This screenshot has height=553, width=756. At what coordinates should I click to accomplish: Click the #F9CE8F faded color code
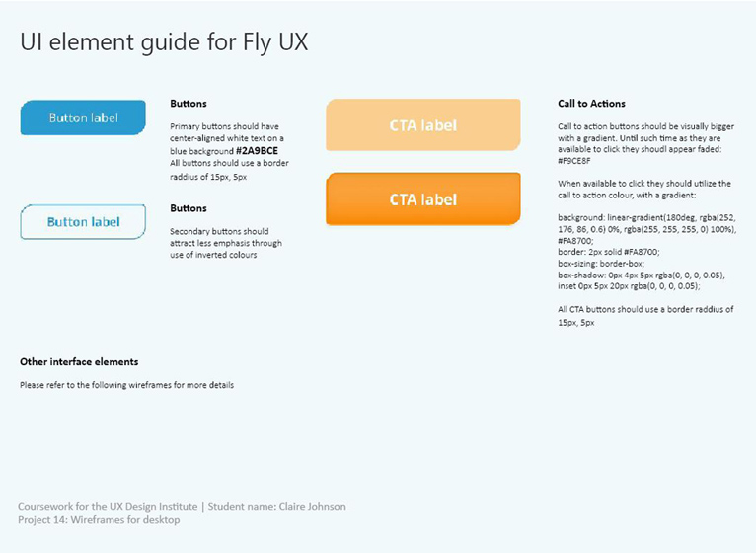click(x=574, y=161)
